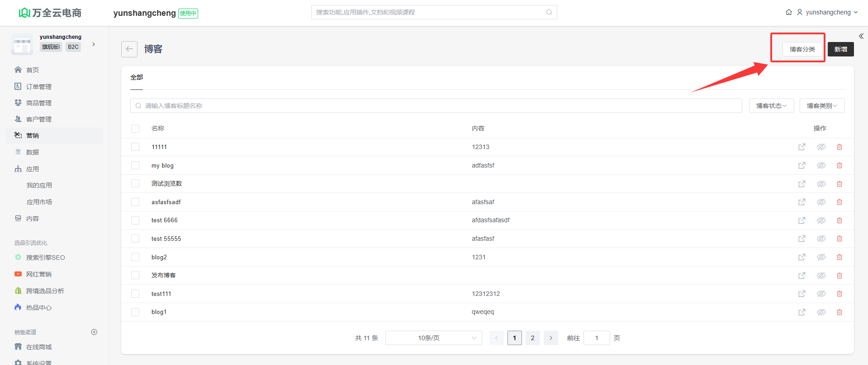
Task: Click the search magnifier icon in top bar
Action: point(549,12)
